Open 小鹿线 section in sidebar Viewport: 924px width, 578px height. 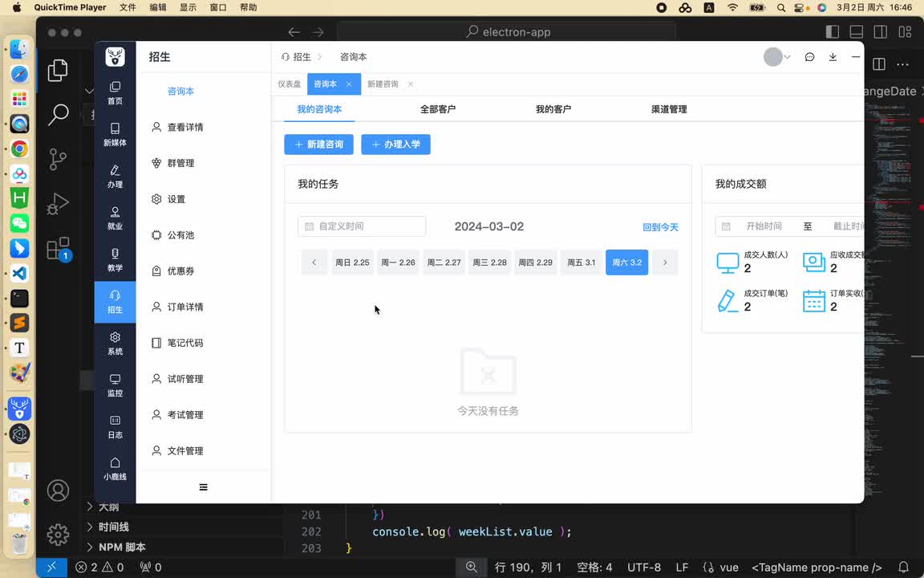pos(115,469)
